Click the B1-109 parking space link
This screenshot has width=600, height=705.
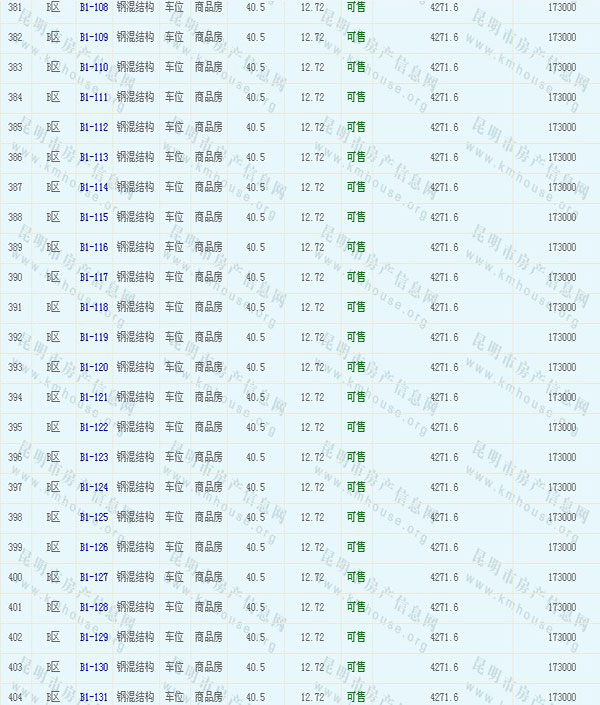coord(94,37)
